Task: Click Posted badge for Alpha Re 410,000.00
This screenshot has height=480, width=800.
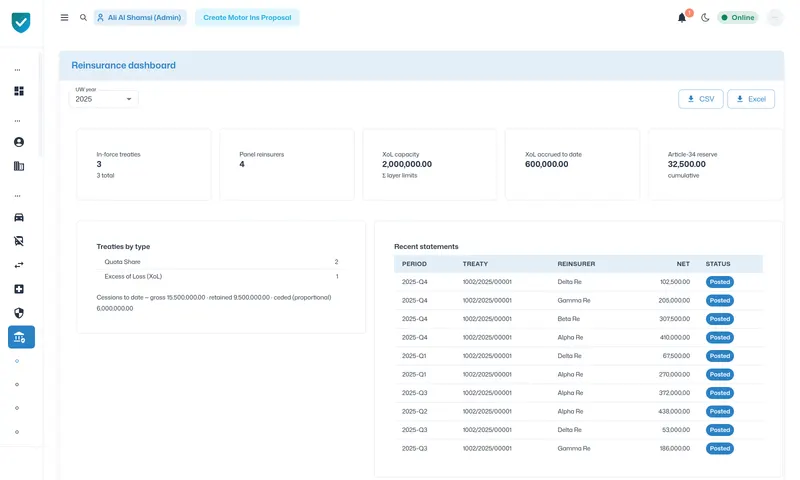Action: pos(720,338)
